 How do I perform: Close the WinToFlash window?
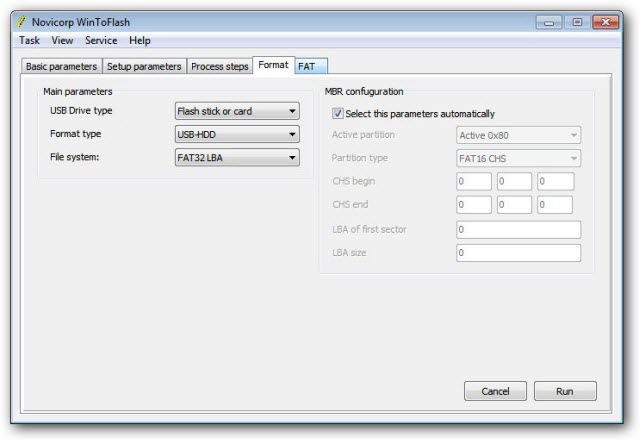coord(606,22)
